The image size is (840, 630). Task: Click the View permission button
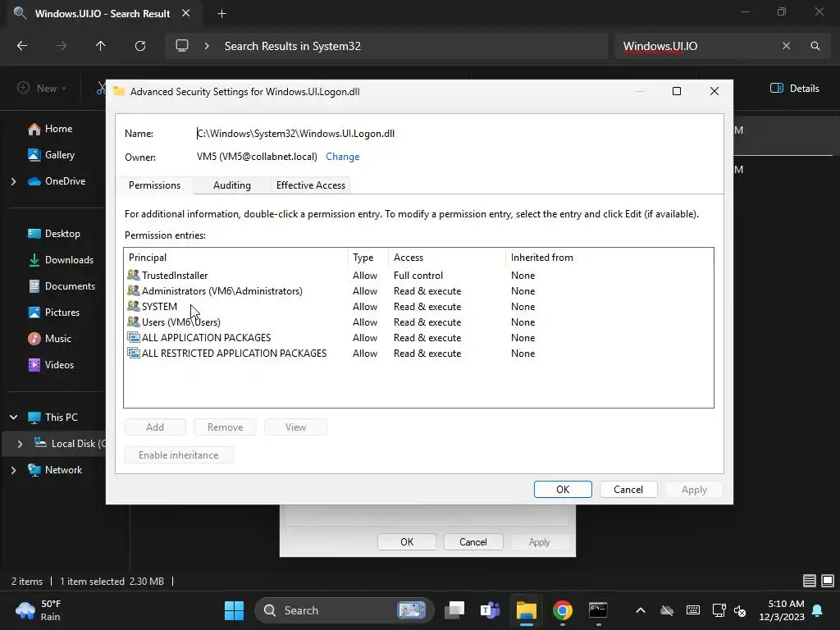295,427
